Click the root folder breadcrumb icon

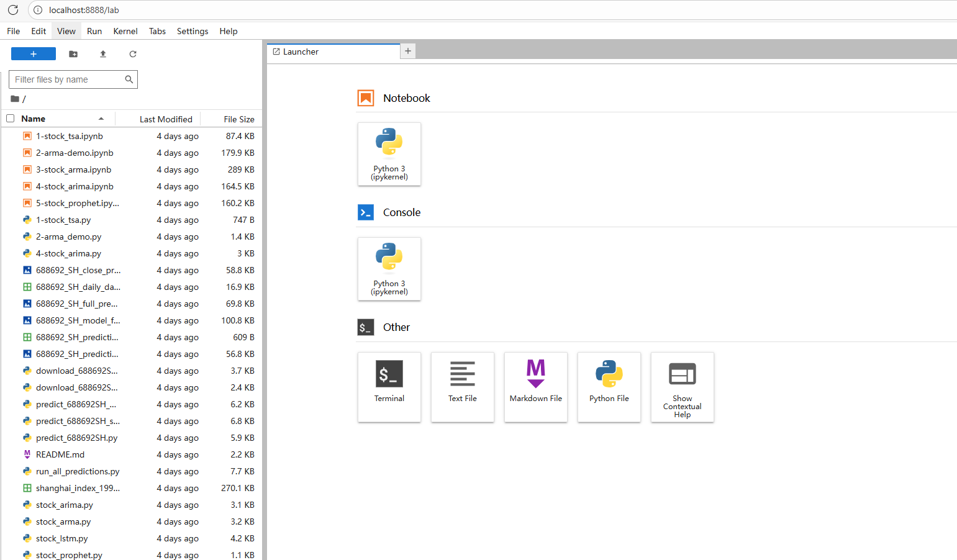[x=15, y=99]
